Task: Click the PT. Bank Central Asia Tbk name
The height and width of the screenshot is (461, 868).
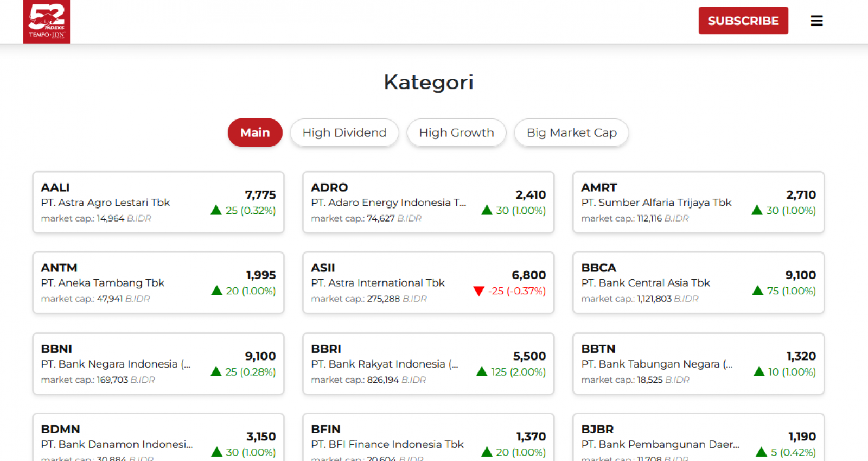Action: coord(646,283)
